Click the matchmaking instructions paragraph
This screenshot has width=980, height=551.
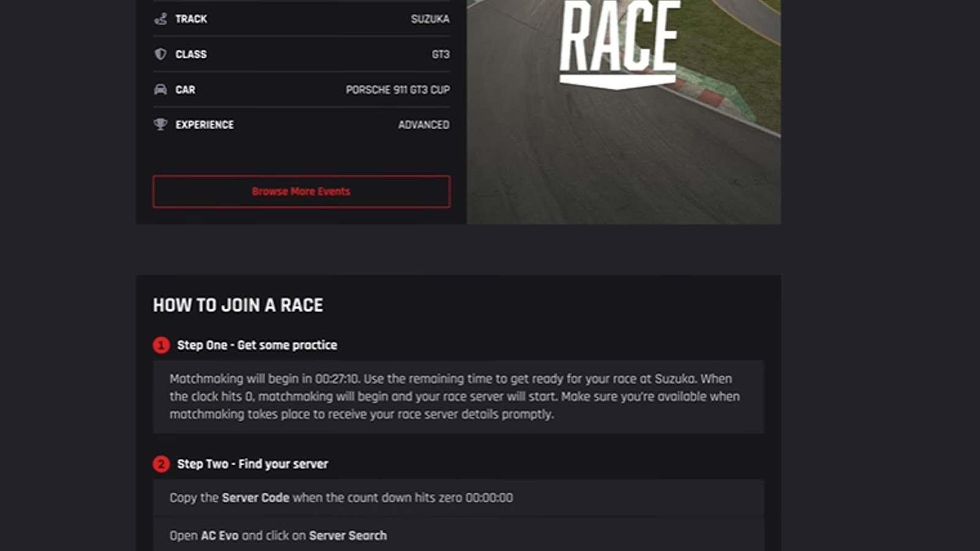click(454, 396)
